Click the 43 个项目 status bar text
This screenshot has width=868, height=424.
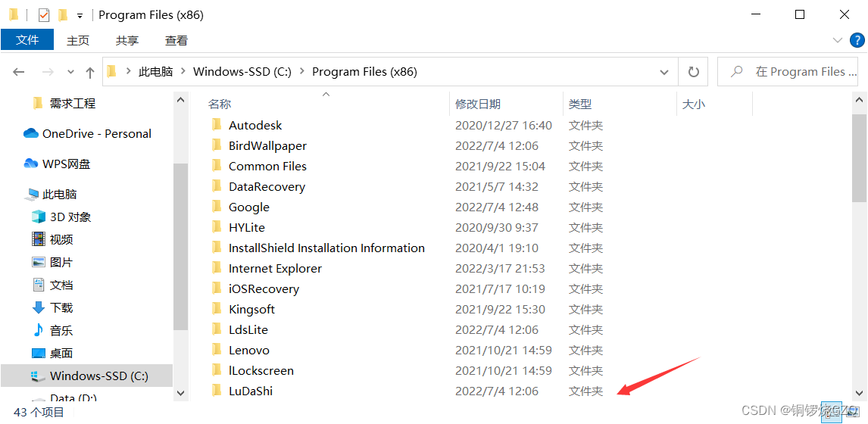[x=39, y=412]
